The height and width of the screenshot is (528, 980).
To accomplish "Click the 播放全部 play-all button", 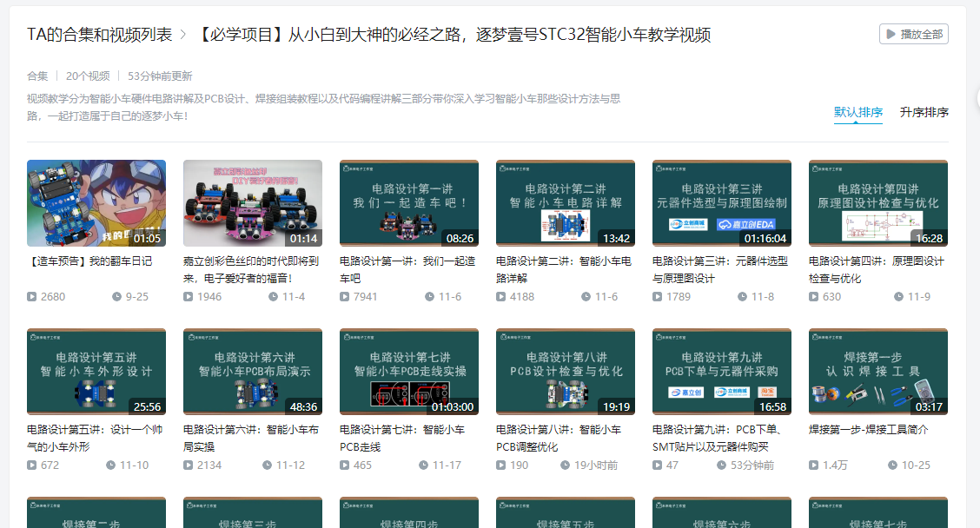I will (x=913, y=35).
